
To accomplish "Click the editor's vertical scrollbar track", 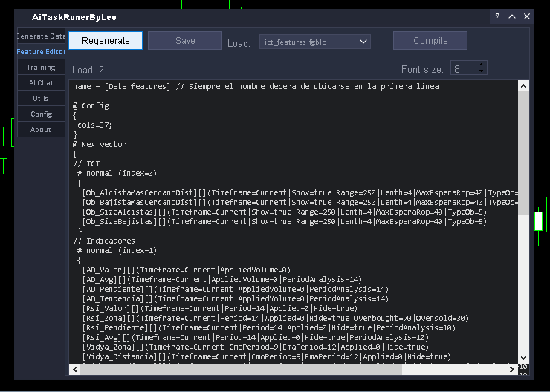I will tap(523, 223).
